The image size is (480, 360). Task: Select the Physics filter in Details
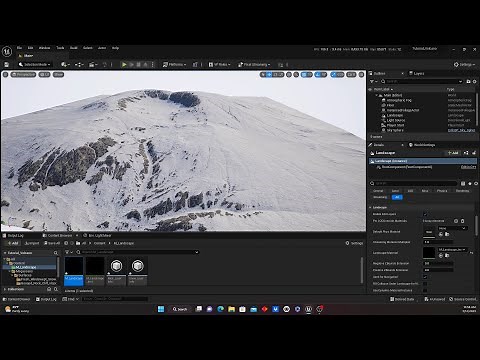coord(442,191)
